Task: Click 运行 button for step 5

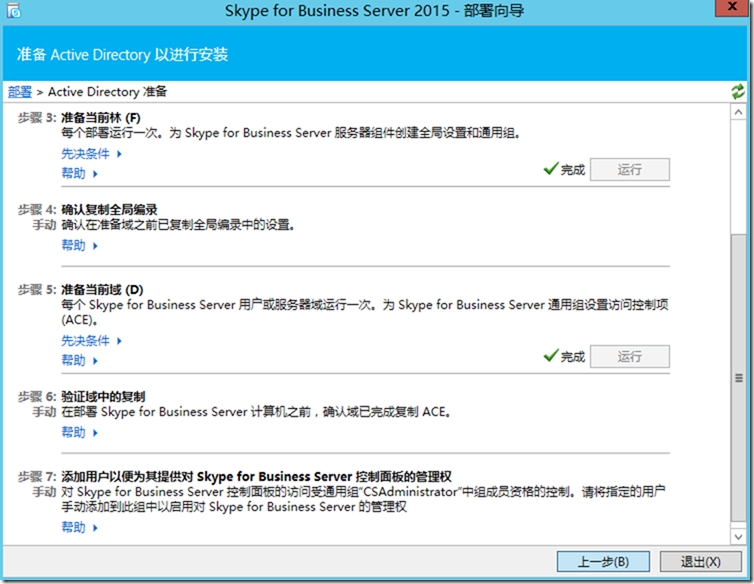Action: coord(629,356)
